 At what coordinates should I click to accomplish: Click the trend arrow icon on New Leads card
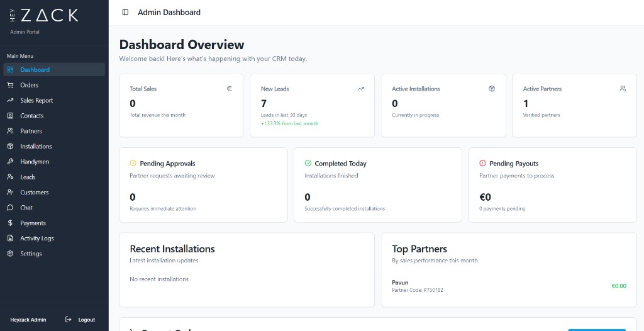[x=360, y=88]
